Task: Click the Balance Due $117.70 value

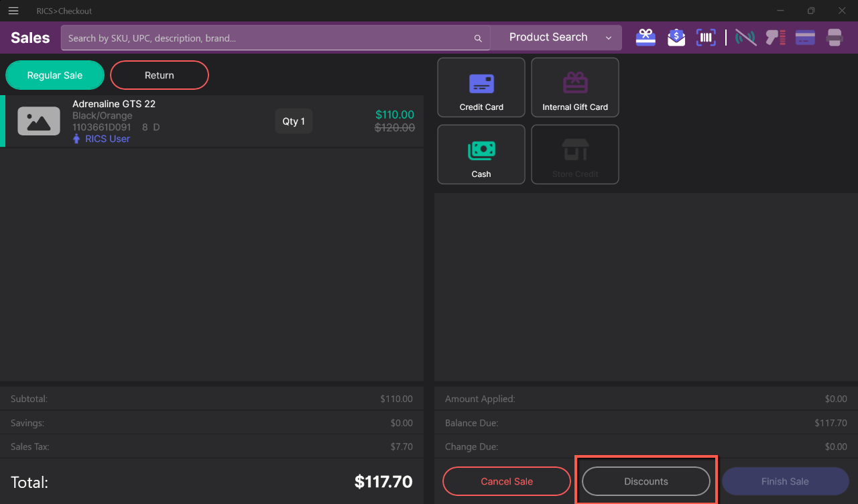Action: coord(831,423)
